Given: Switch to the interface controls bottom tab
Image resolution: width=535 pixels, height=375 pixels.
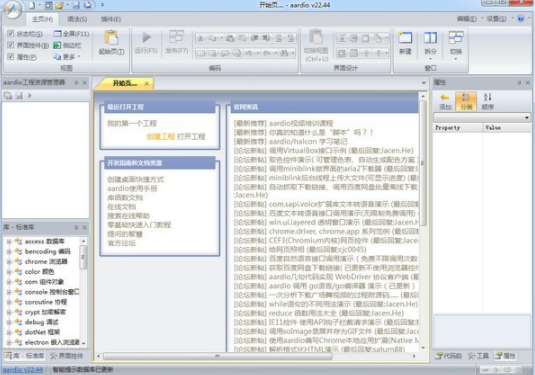Looking at the screenshot, I should click(67, 356).
